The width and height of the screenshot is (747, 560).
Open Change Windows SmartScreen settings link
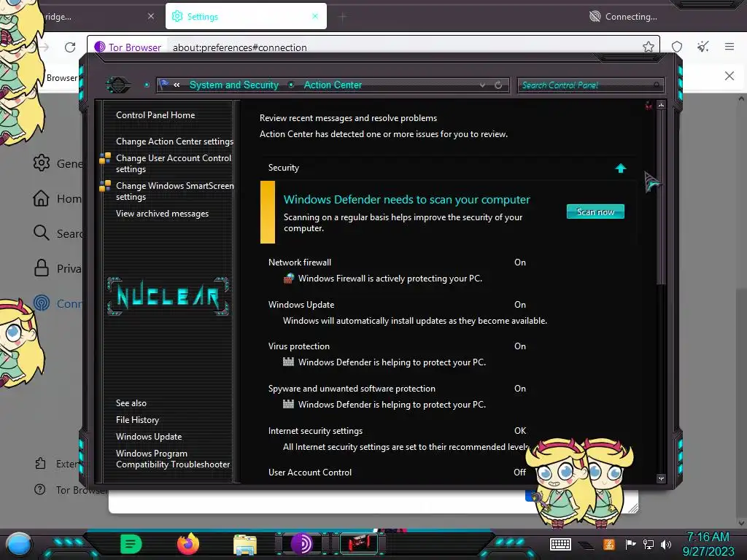point(174,191)
